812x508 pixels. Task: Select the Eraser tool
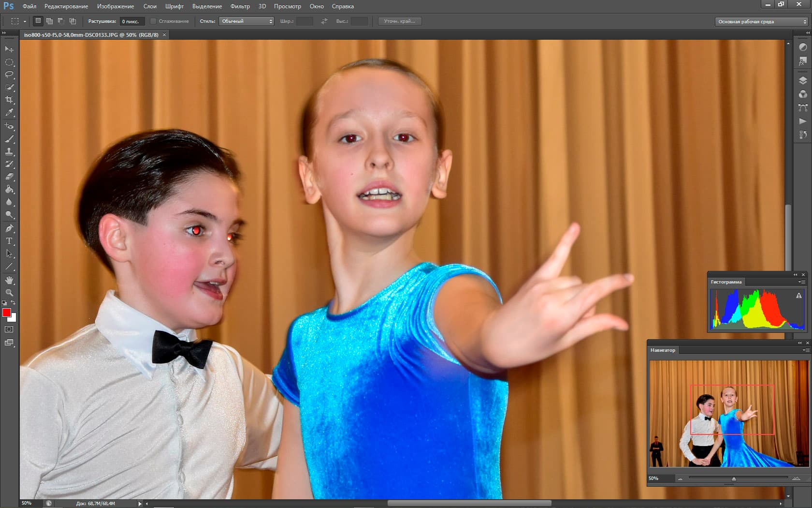click(x=9, y=177)
